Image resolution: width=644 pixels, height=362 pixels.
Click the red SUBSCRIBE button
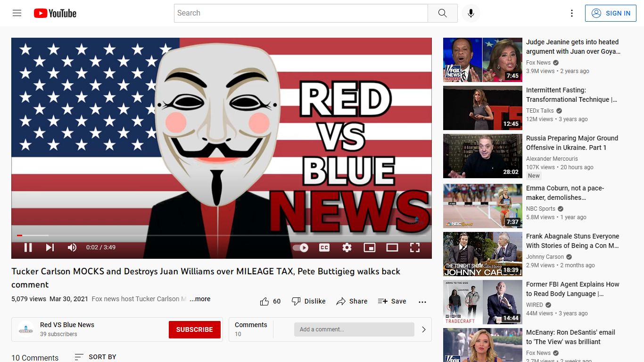194,329
